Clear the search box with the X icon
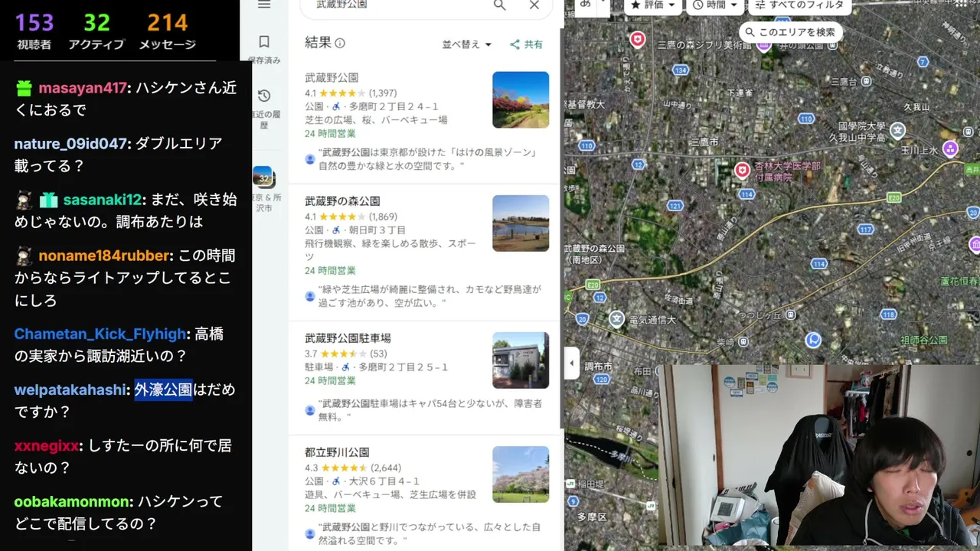 (x=534, y=5)
